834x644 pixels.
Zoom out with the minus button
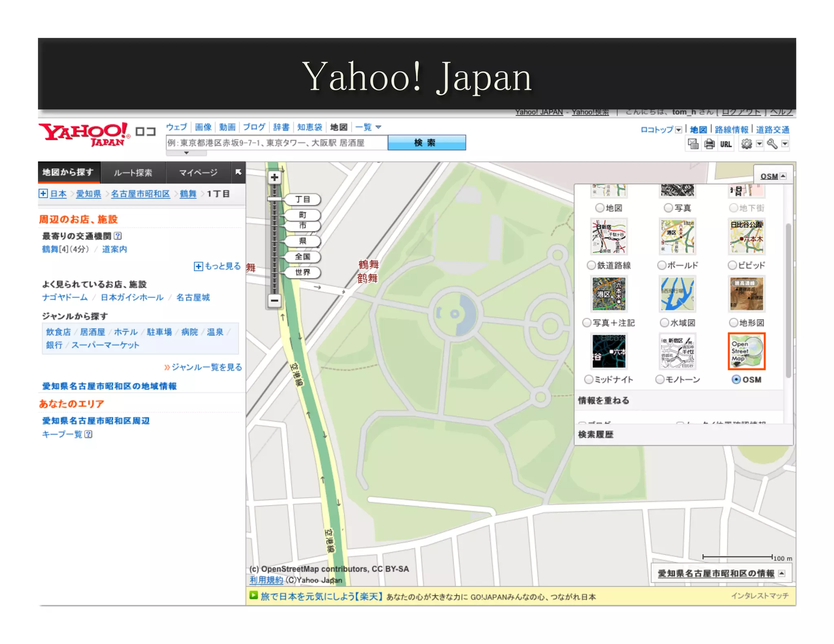[x=274, y=301]
